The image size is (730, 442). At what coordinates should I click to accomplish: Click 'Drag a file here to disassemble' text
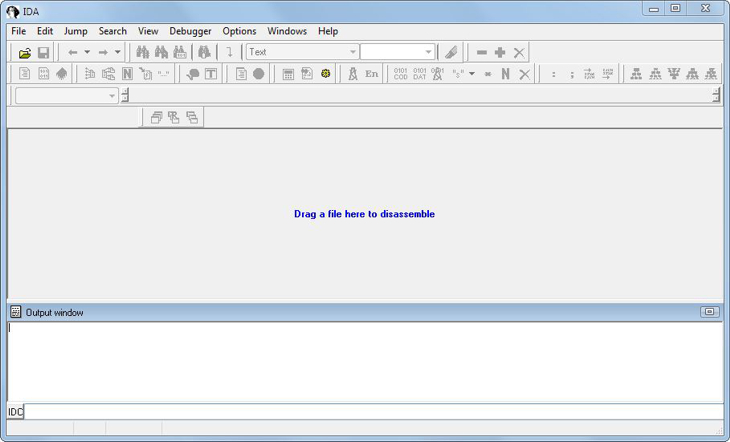(x=364, y=214)
